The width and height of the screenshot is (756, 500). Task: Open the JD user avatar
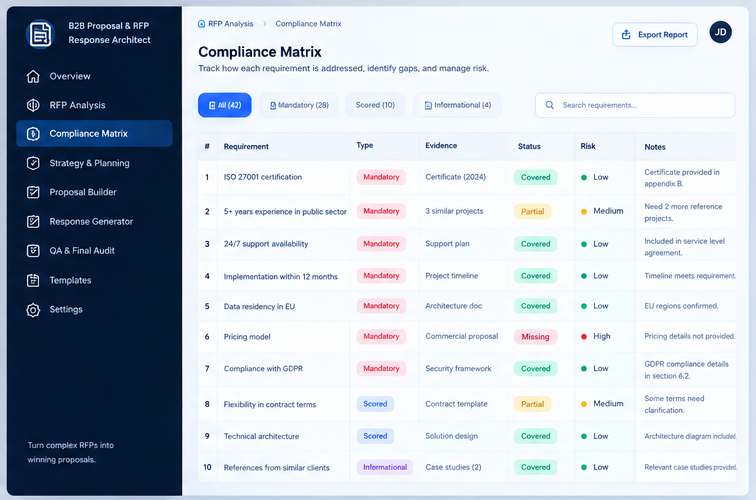pyautogui.click(x=720, y=32)
